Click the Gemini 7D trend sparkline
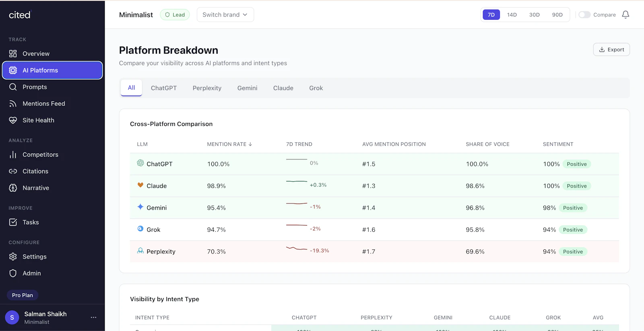 297,204
